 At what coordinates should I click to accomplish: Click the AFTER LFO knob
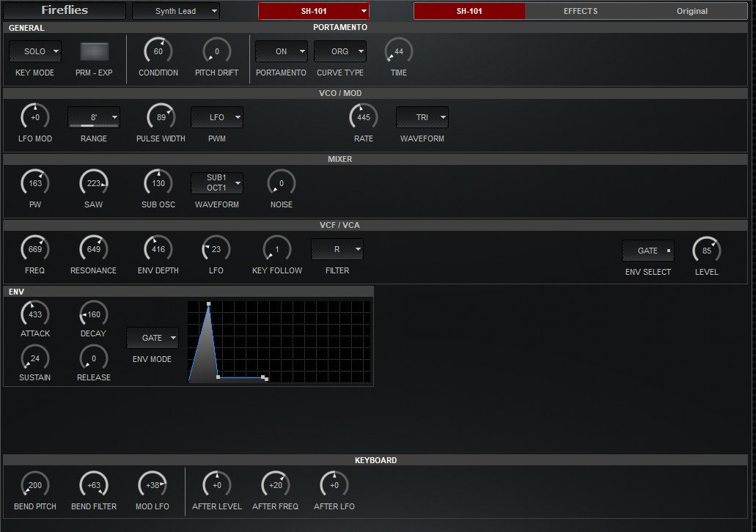(334, 485)
